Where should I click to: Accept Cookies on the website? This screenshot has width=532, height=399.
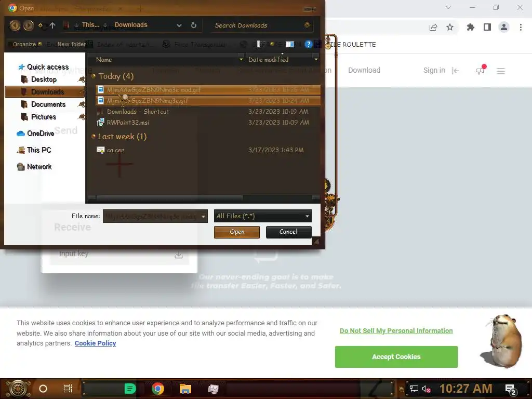396,357
